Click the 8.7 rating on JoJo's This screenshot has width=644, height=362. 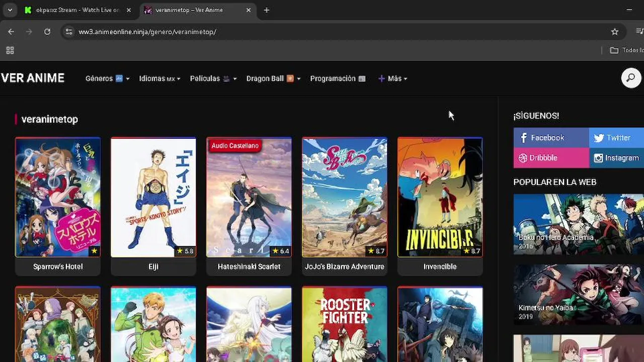[376, 251]
